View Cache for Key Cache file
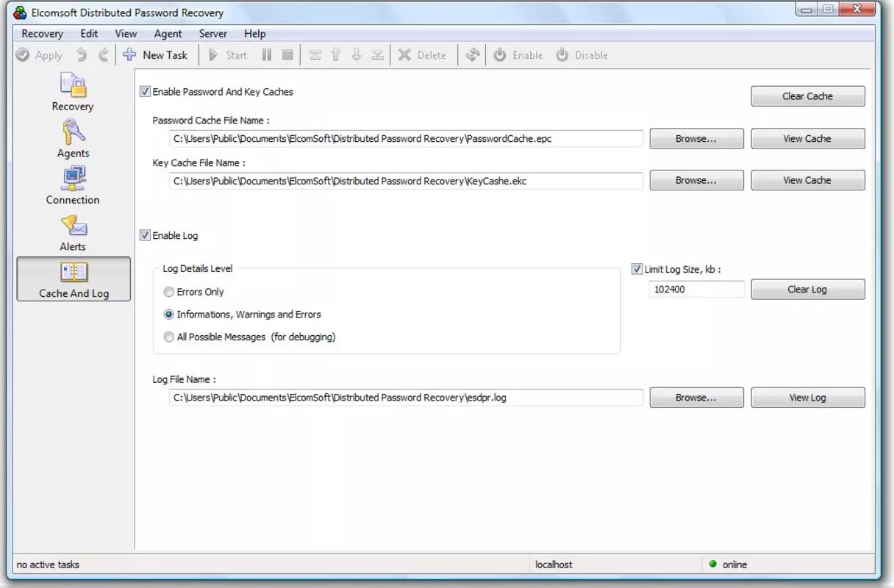 [x=808, y=180]
